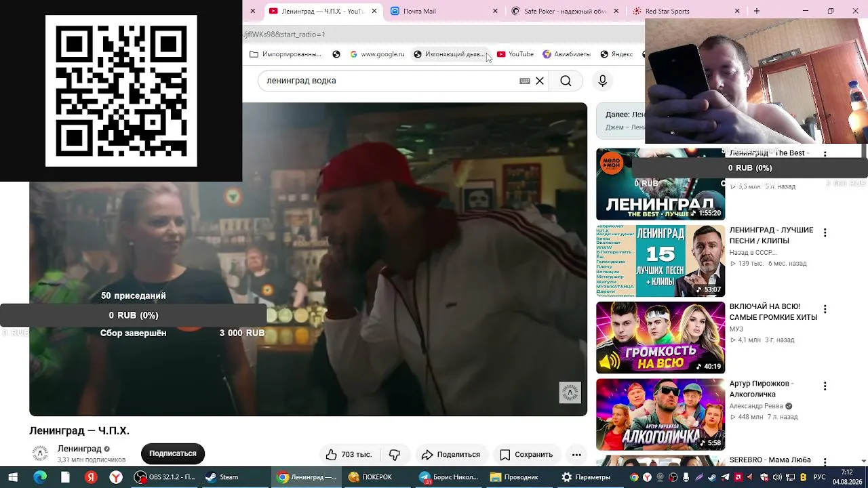The image size is (868, 488).
Task: Clear the search query with the X icon
Action: (x=540, y=81)
